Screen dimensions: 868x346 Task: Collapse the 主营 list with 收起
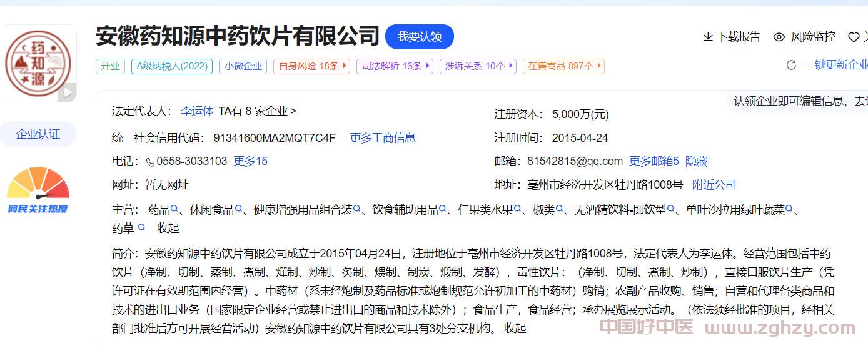168,228
